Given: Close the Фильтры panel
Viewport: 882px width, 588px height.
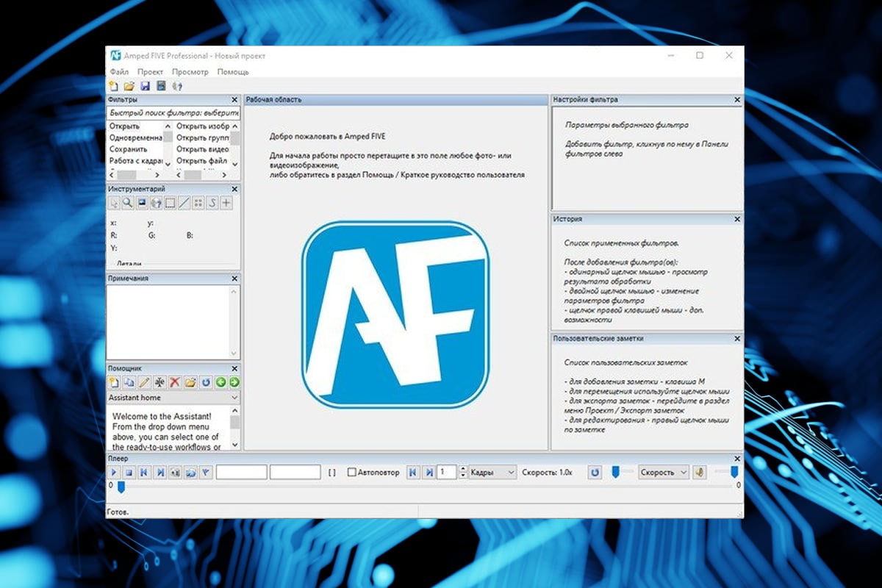Looking at the screenshot, I should [234, 99].
